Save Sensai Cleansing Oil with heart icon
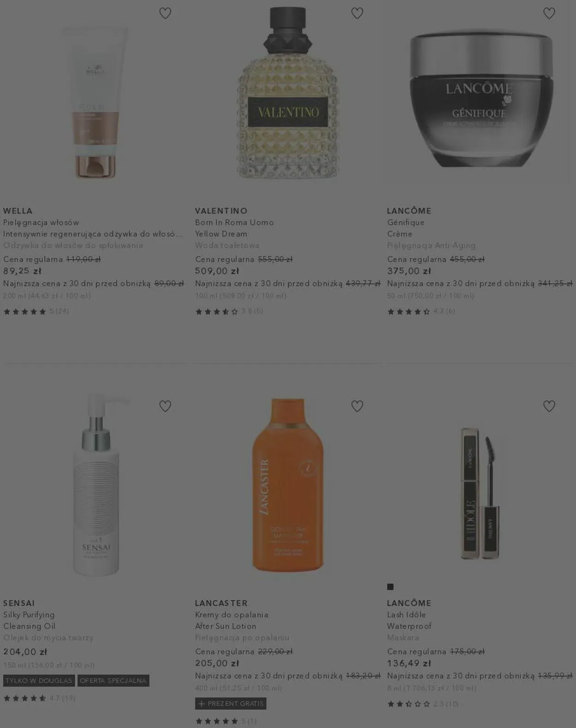576x728 pixels. [165, 406]
